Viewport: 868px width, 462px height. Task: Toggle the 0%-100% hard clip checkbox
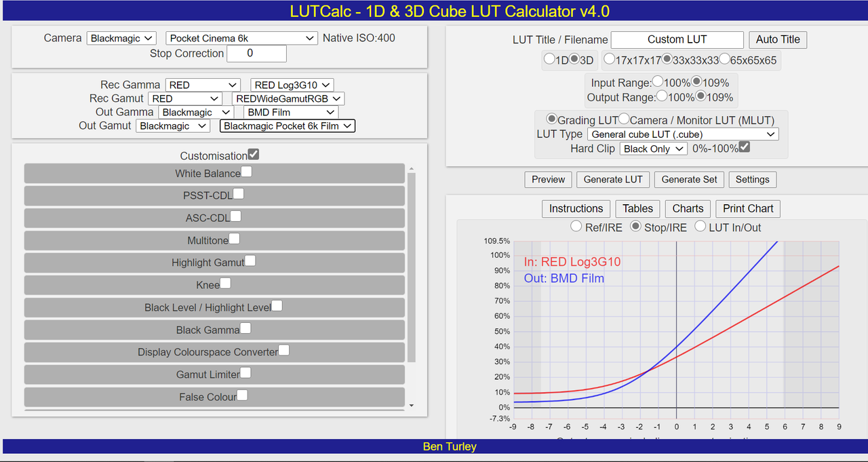745,147
